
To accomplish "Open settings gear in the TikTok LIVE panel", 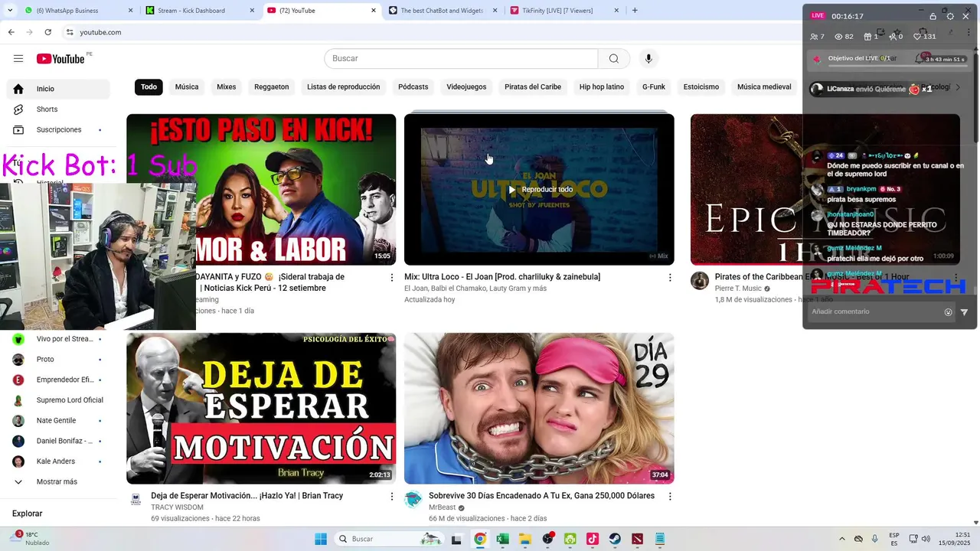I will [x=950, y=16].
